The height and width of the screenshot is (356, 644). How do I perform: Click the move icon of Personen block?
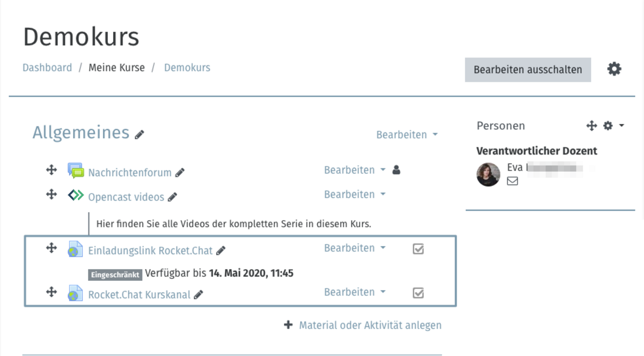click(591, 125)
